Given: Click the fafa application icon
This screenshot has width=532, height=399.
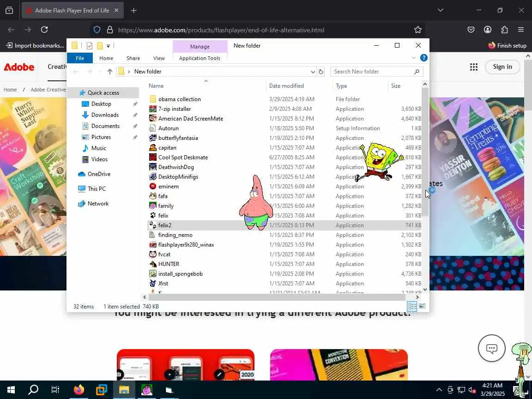Looking at the screenshot, I should coord(153,196).
